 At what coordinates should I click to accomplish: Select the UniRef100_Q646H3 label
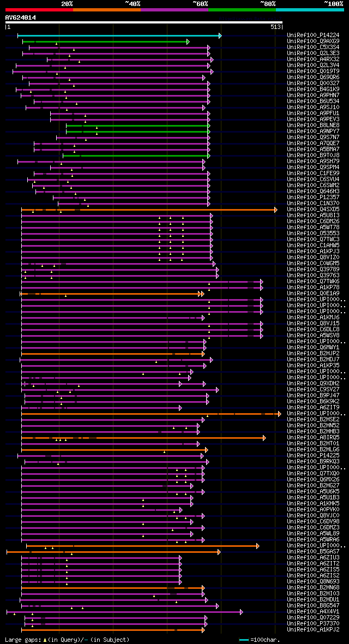pos(313,192)
